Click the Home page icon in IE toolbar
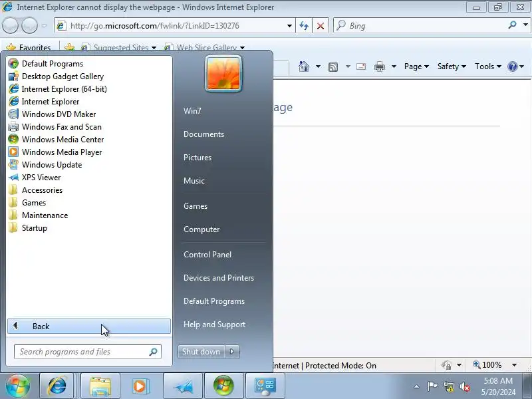 tap(304, 66)
